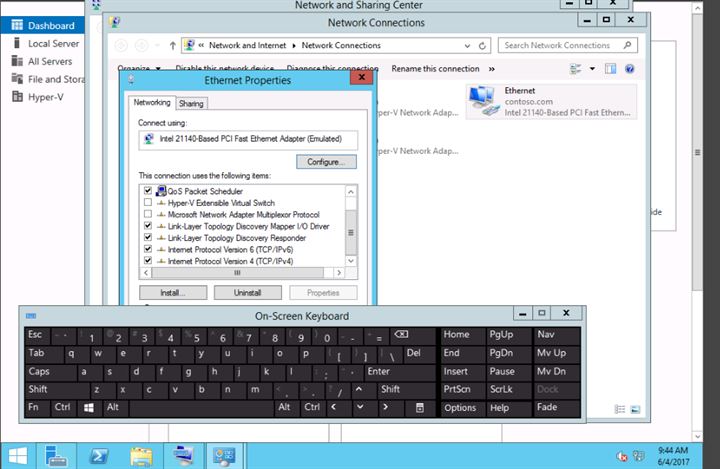Click Rename this connection command

(435, 69)
